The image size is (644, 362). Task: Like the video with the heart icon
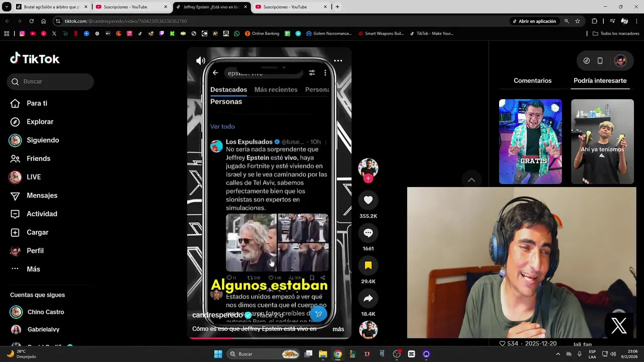pos(368,200)
